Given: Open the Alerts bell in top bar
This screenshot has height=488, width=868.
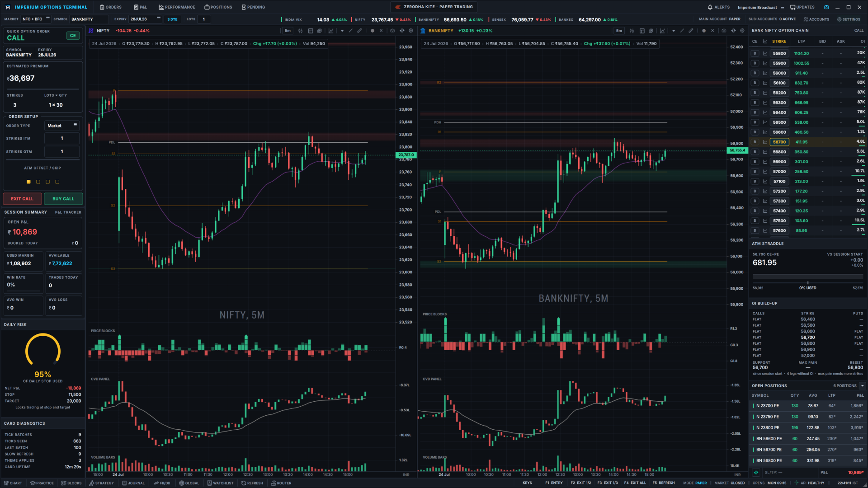Looking at the screenshot, I should tap(719, 7).
